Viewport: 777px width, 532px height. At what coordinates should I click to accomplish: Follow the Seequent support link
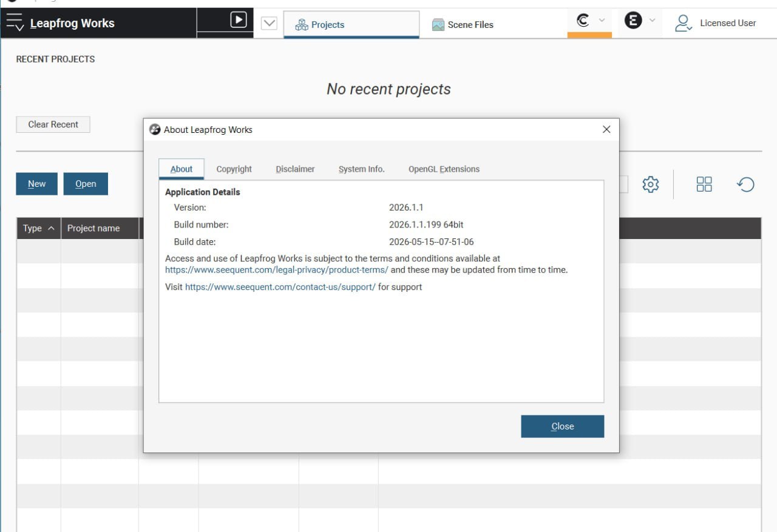point(280,287)
